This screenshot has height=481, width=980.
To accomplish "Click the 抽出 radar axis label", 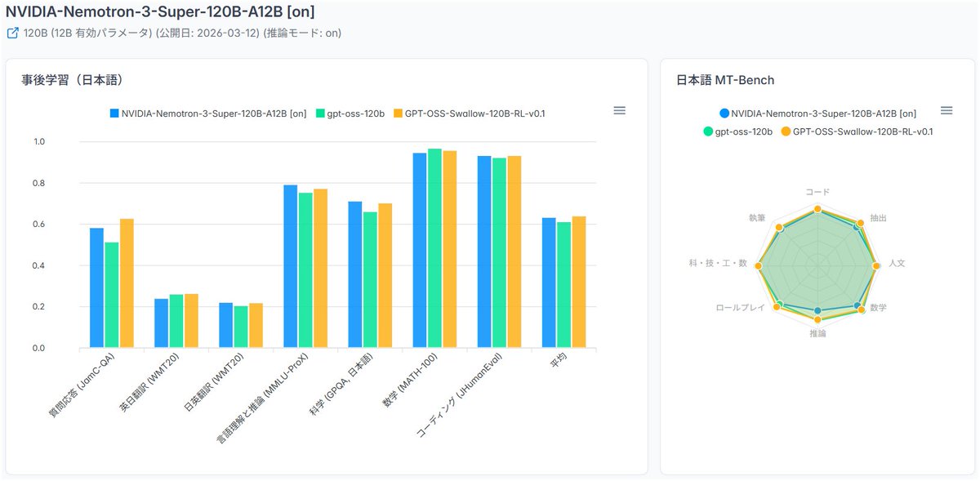I will (x=879, y=218).
